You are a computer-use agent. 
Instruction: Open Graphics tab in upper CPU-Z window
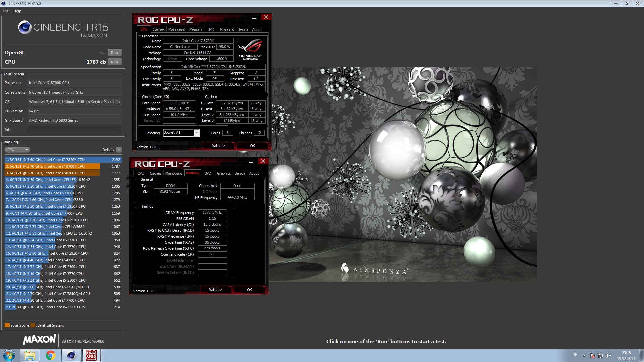[227, 29]
